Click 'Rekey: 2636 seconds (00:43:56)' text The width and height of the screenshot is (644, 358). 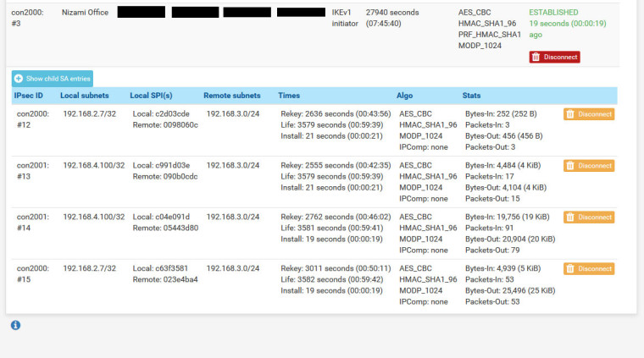pos(336,114)
